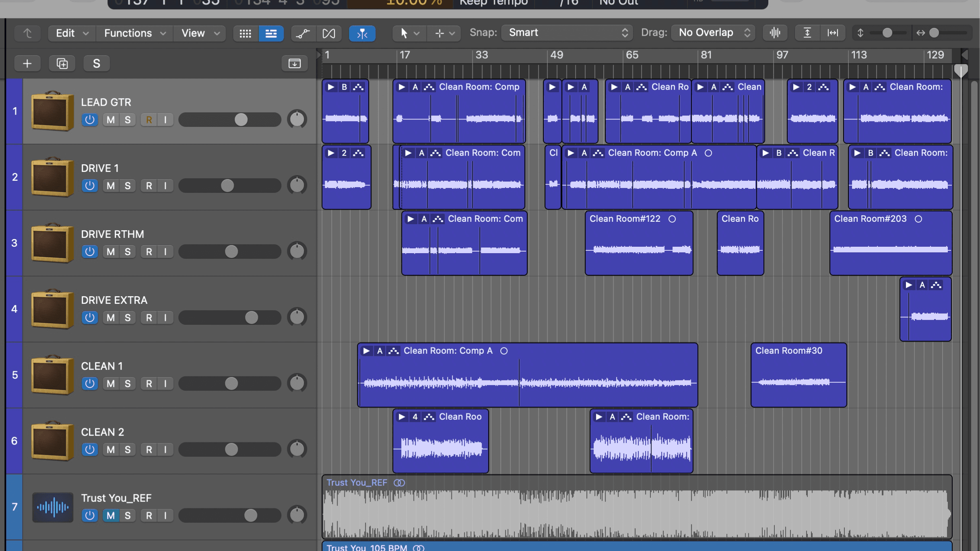Viewport: 980px width, 551px height.
Task: Click the add new track plus button
Action: [27, 64]
